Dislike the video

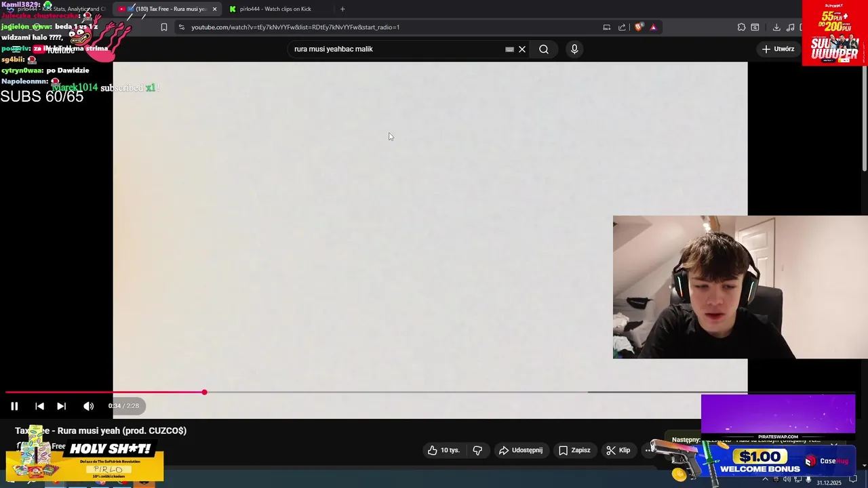tap(477, 450)
